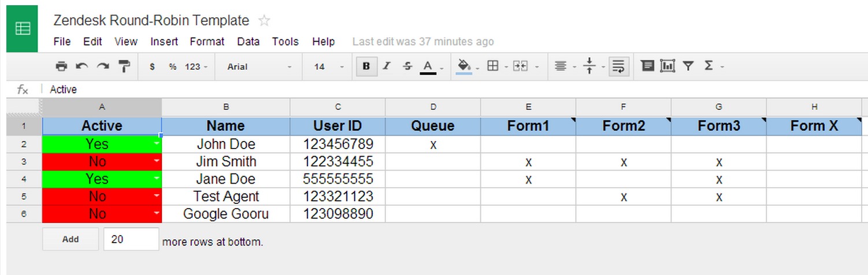The image size is (868, 275).
Task: Click the rows count field showing 20
Action: (x=131, y=239)
